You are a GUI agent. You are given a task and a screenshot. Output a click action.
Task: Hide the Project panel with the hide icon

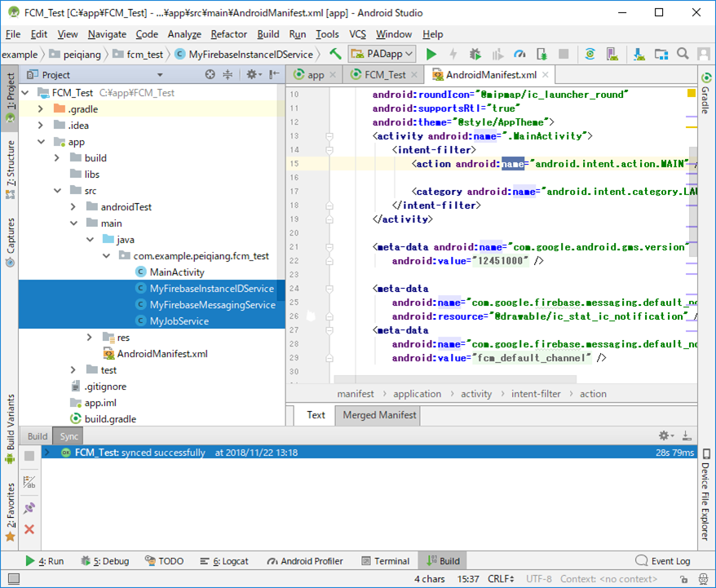coord(274,74)
